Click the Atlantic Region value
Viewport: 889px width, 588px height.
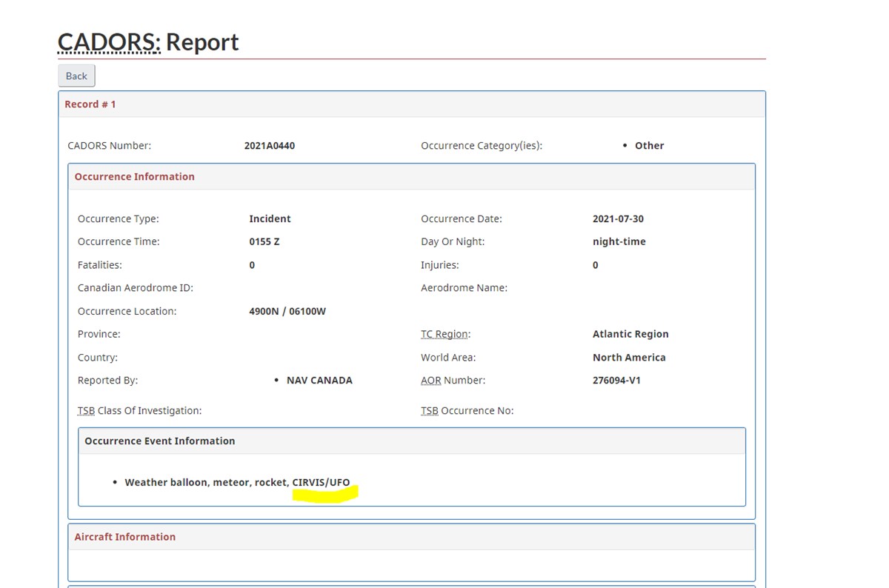[630, 334]
